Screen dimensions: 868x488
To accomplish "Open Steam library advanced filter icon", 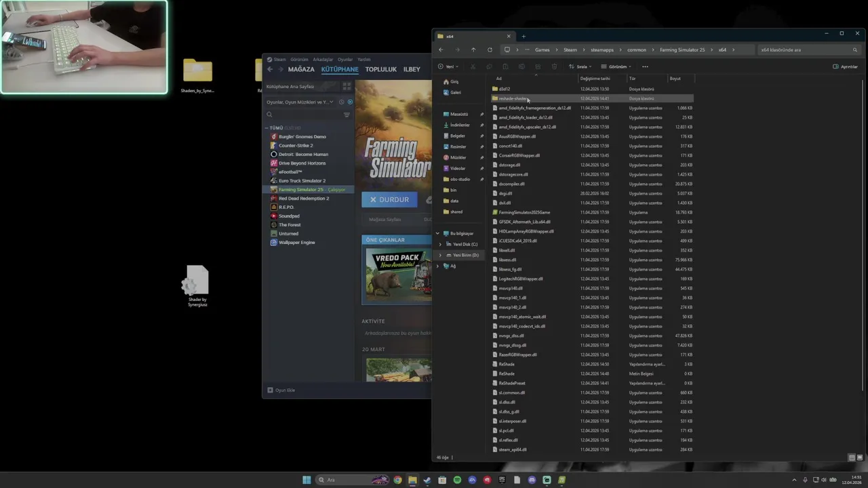I will click(347, 115).
